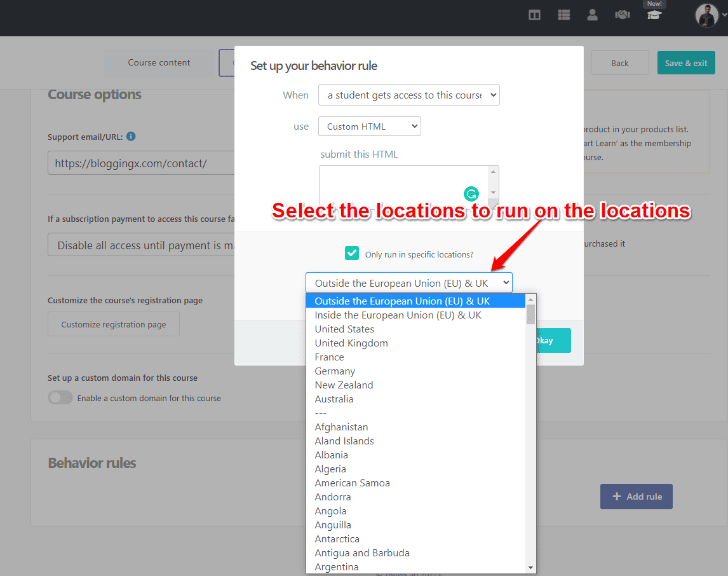Click Customize registration page button
The image size is (728, 576).
click(x=113, y=324)
